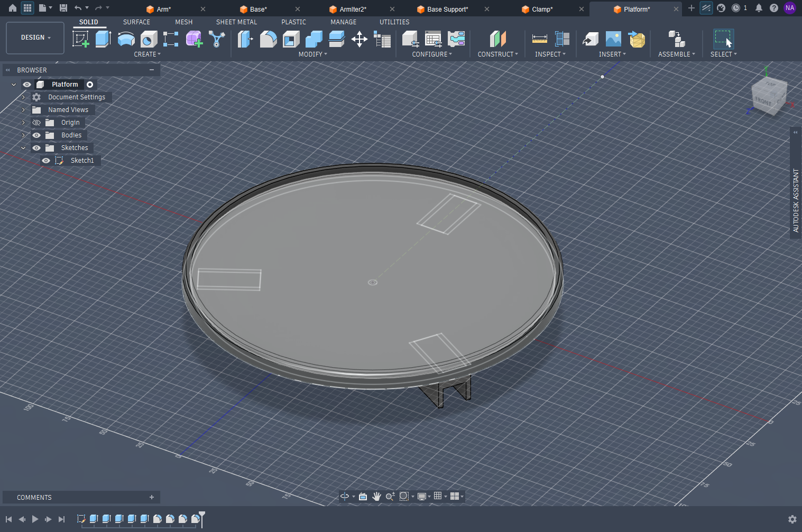
Task: Select the Midplane construct tool
Action: (x=497, y=39)
